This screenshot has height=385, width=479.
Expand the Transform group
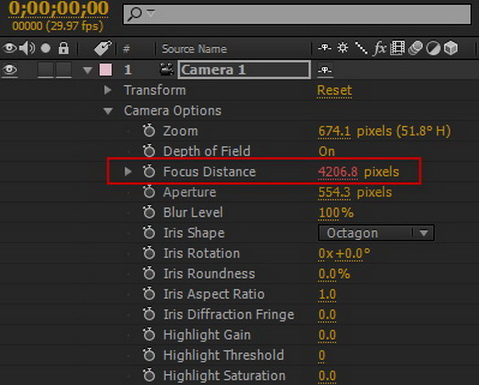click(x=107, y=90)
